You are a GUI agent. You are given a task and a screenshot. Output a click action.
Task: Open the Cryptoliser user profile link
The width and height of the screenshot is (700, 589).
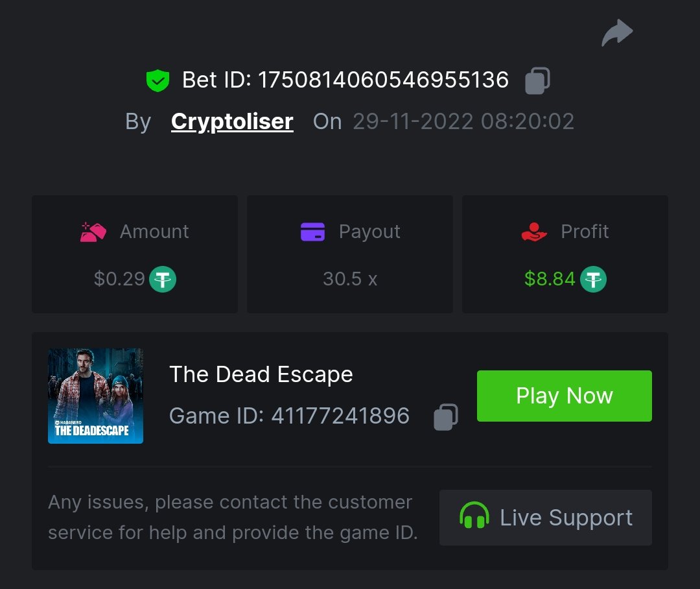coord(232,121)
